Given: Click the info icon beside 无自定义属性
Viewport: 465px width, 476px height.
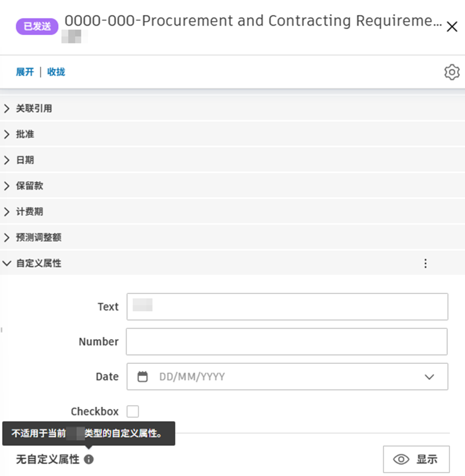Looking at the screenshot, I should pyautogui.click(x=88, y=458).
